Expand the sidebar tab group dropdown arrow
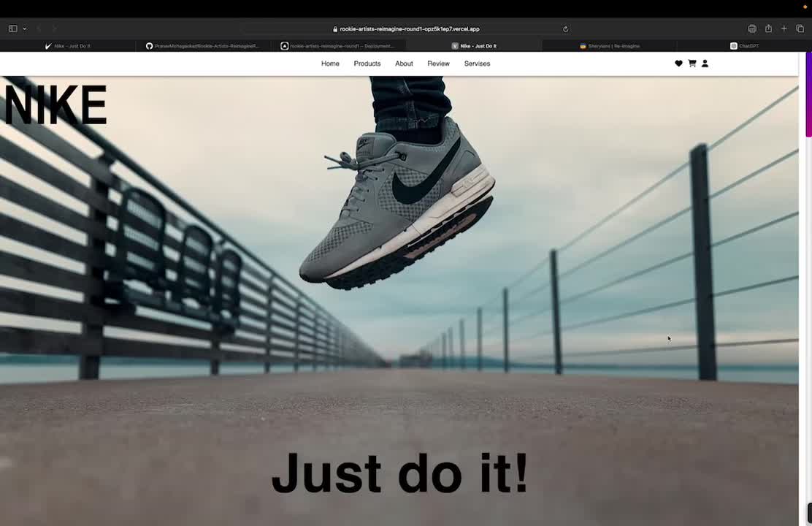Viewport: 812px width, 526px height. pos(24,28)
